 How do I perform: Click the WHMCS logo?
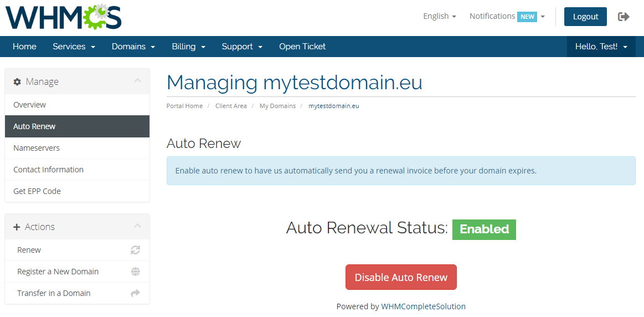(63, 17)
